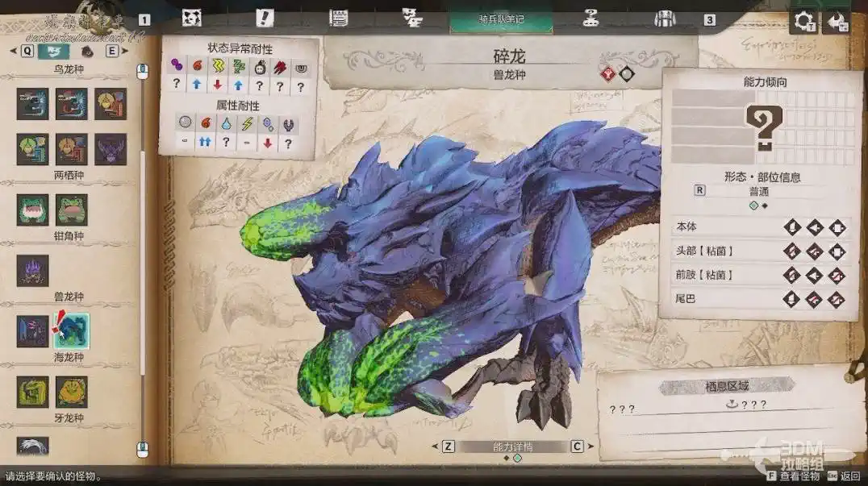Open the large question mark in 能力倾向 panel
The image size is (868, 486).
click(762, 127)
